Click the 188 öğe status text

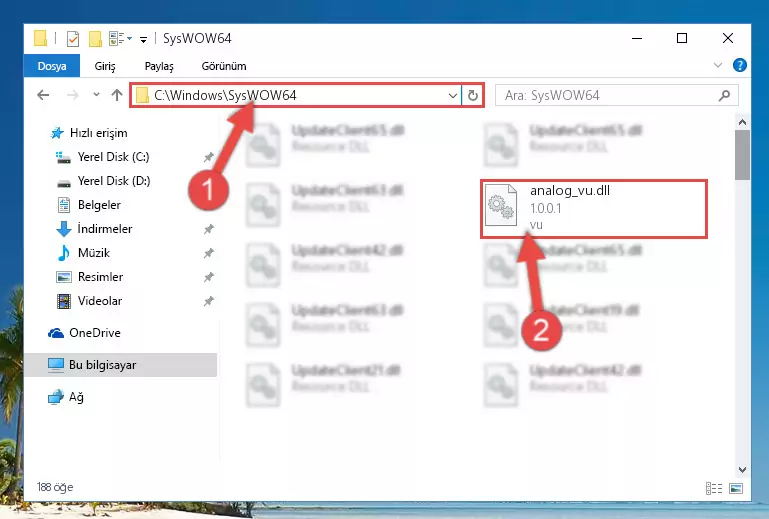pyautogui.click(x=55, y=487)
